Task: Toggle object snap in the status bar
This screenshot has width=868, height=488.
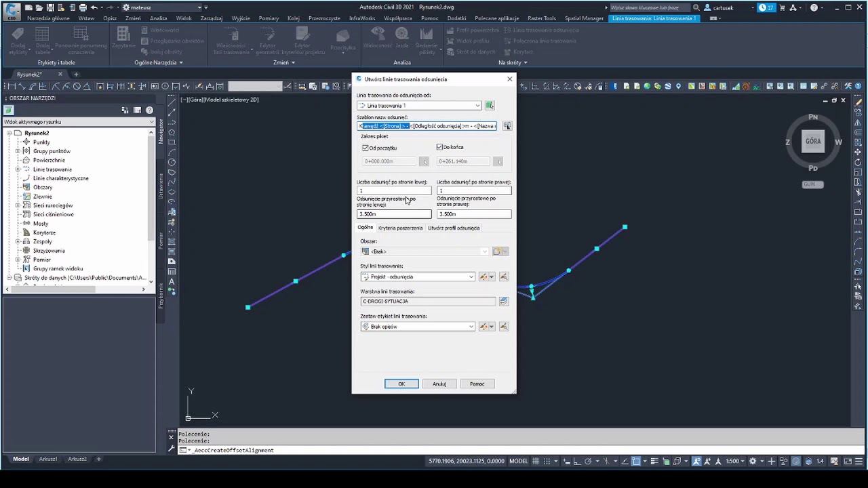Action: [x=635, y=461]
